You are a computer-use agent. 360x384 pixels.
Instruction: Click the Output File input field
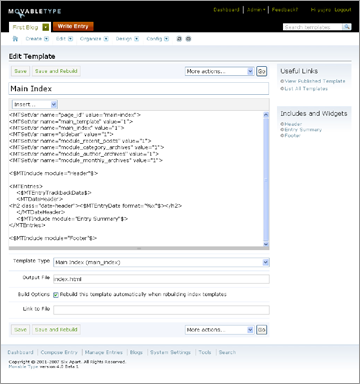pyautogui.click(x=161, y=279)
